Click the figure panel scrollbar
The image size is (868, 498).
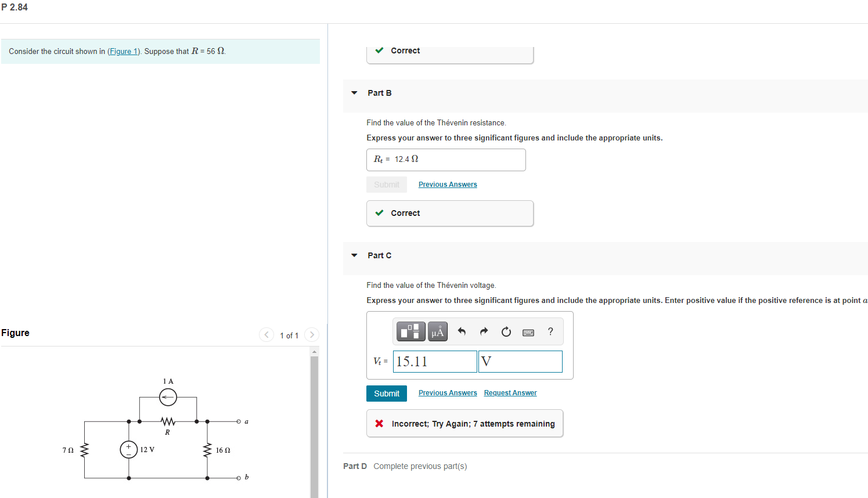point(314,427)
